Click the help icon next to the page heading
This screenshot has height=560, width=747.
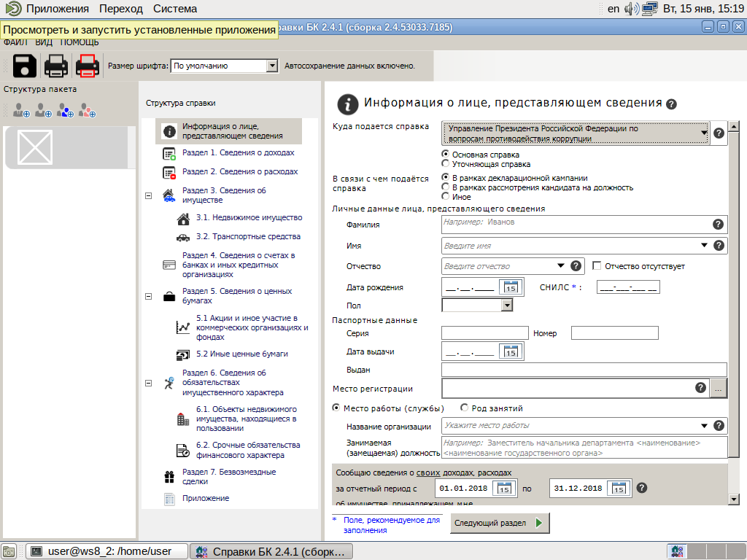(671, 104)
